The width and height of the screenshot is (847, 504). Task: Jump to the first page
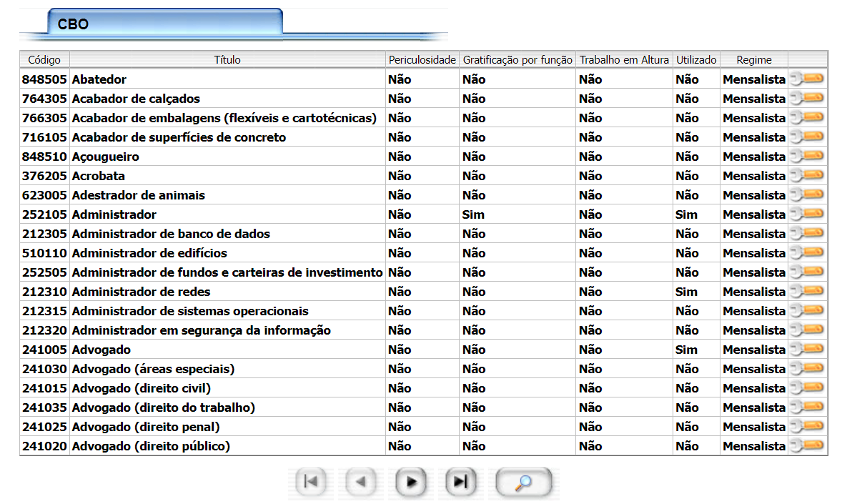[311, 483]
